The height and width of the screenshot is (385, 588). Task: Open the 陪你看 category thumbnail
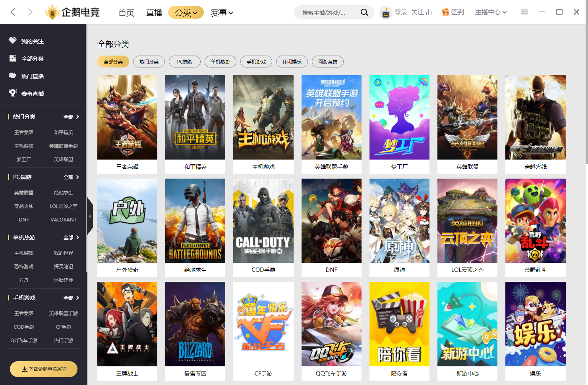(399, 324)
